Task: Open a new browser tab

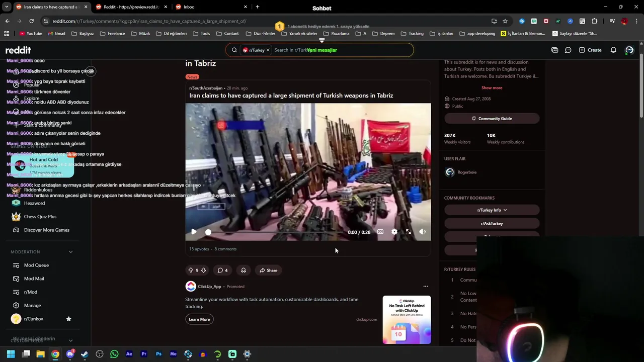Action: coord(257,7)
